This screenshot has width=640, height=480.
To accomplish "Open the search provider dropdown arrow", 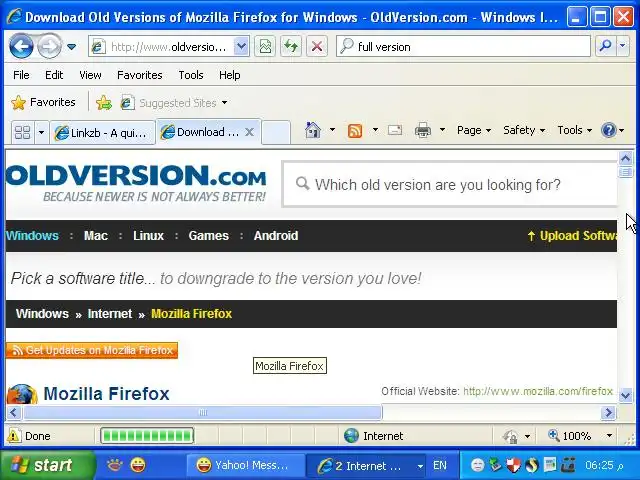I will coord(622,46).
